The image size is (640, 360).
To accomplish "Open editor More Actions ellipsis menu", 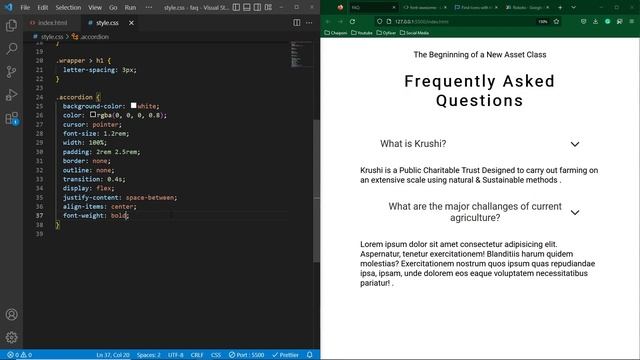I will click(309, 23).
